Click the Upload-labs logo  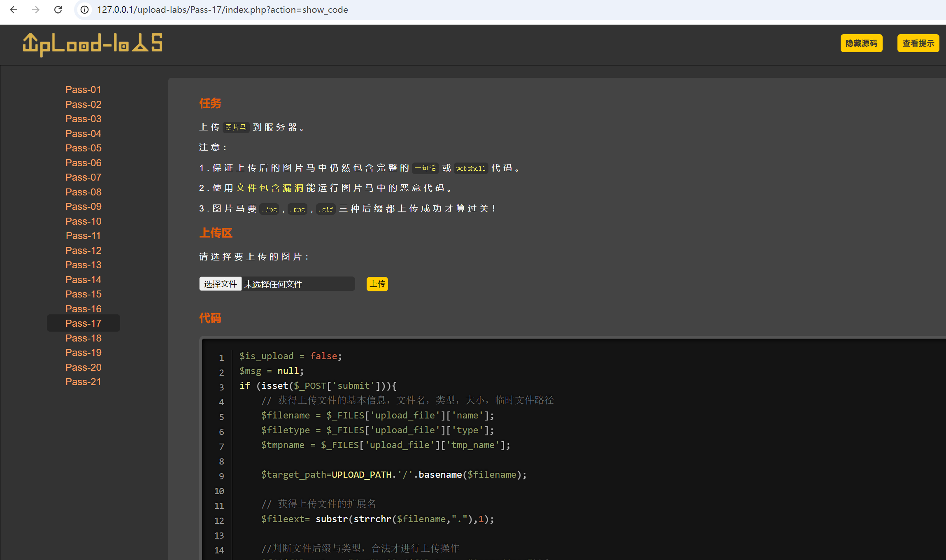pos(93,44)
